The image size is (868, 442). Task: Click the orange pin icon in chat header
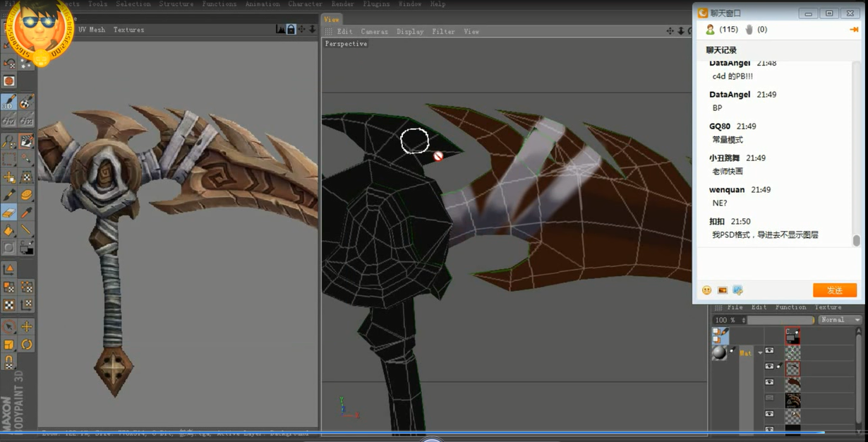854,29
